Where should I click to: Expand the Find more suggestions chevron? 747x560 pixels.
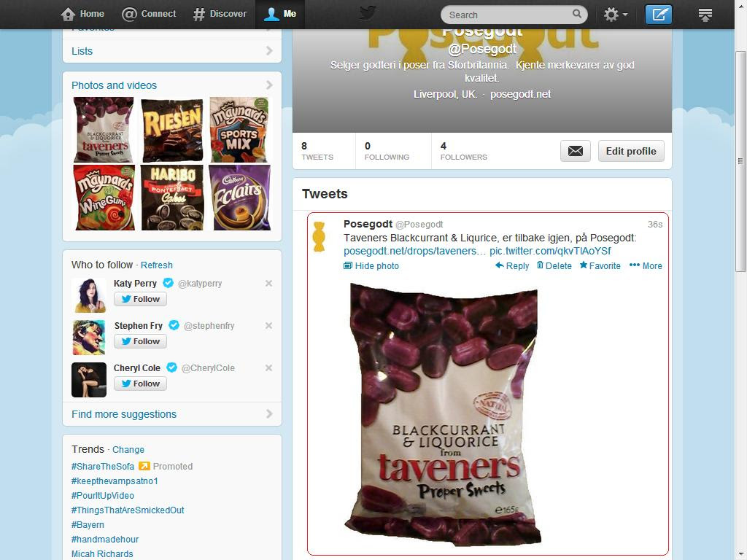269,414
